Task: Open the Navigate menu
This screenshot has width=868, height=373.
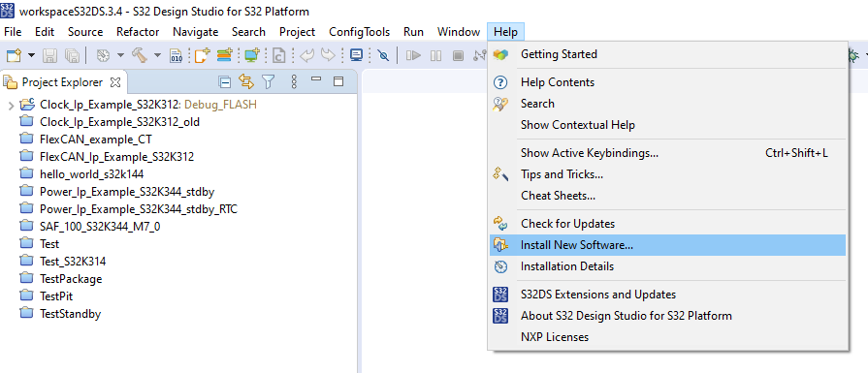Action: 195,32
